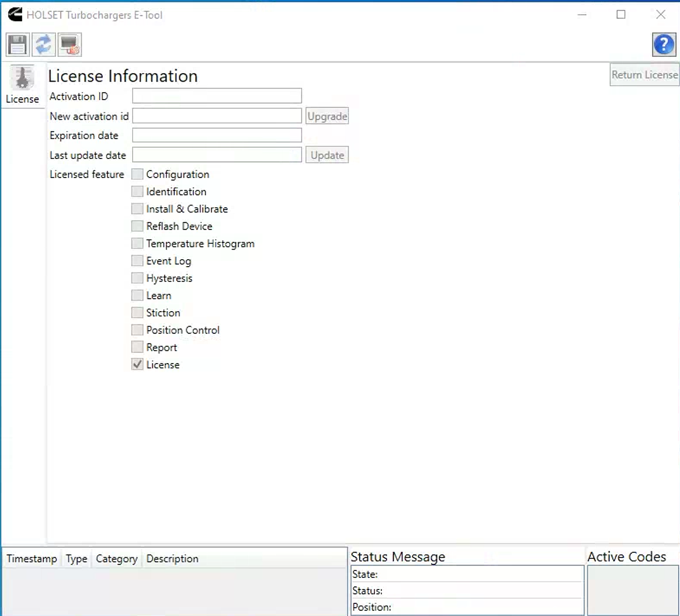Focus the Activation ID field
The image size is (680, 616).
(x=217, y=96)
